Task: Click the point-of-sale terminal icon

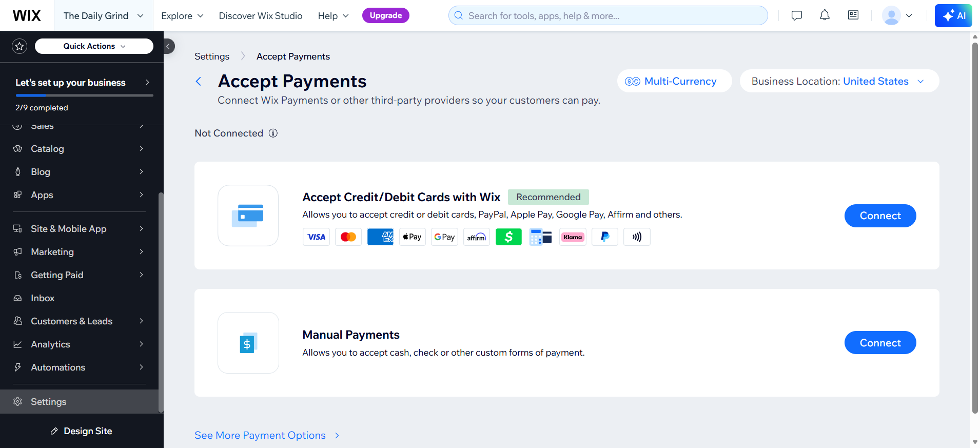Action: click(541, 237)
